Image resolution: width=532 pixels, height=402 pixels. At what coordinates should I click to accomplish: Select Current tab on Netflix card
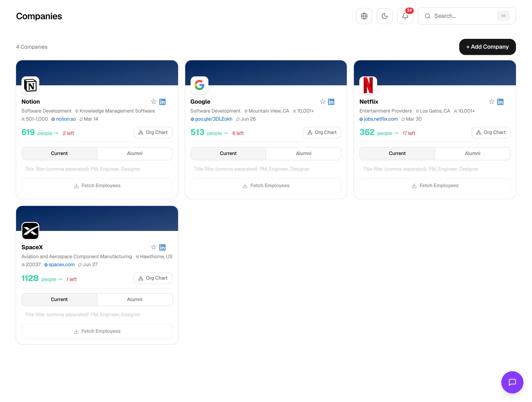(397, 153)
